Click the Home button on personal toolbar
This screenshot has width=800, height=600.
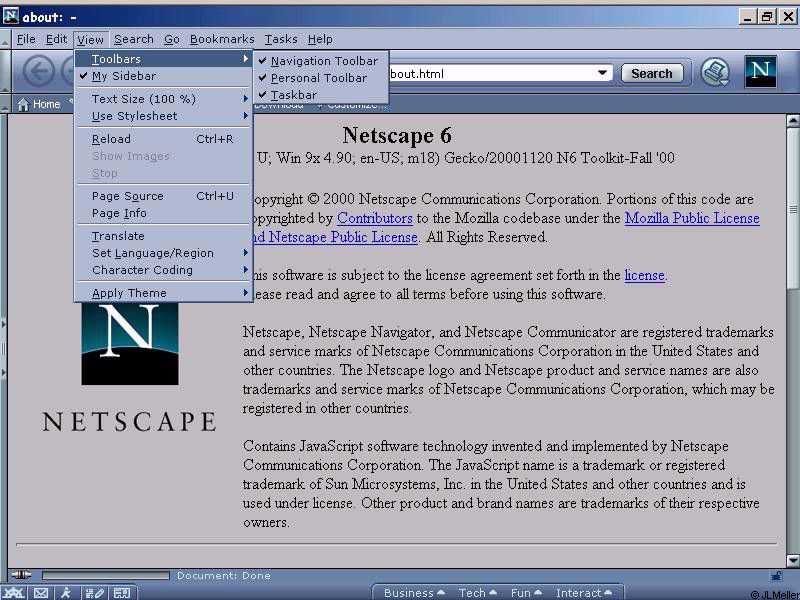coord(39,104)
